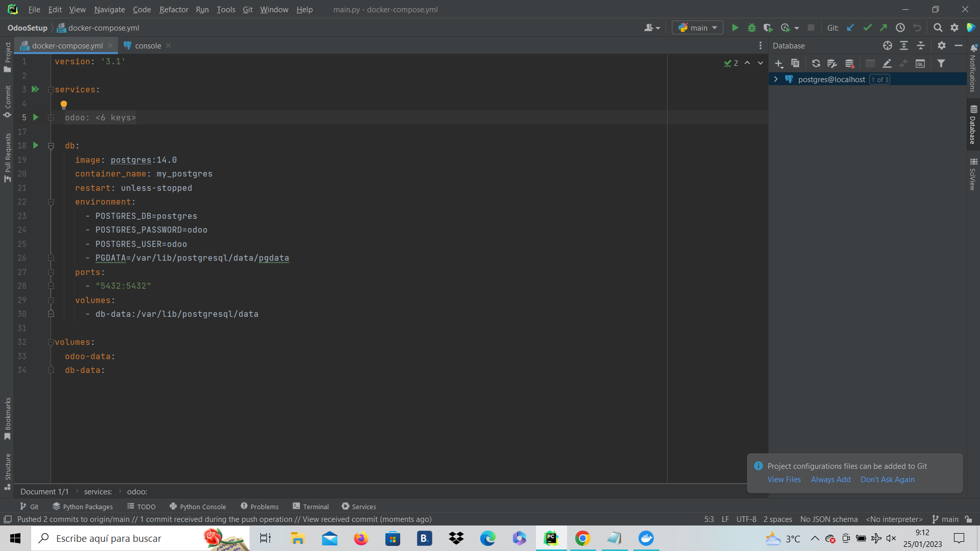Run the main configuration

(735, 28)
